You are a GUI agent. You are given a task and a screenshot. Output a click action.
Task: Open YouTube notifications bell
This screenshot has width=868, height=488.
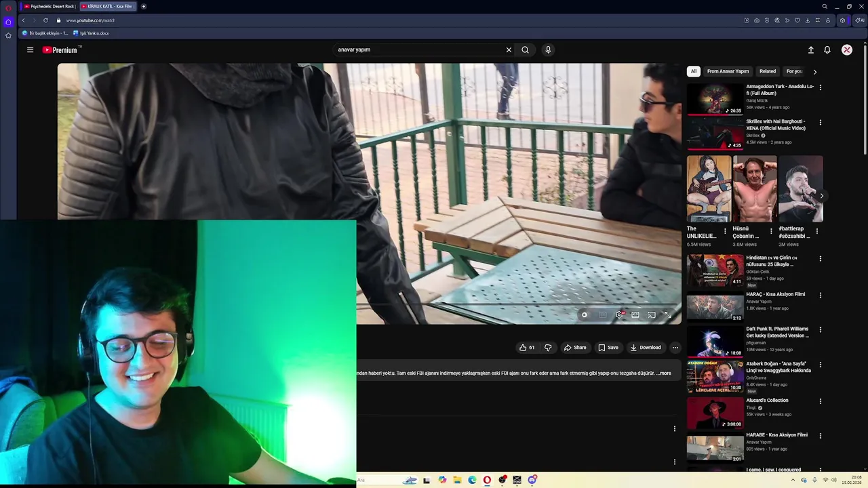point(827,49)
